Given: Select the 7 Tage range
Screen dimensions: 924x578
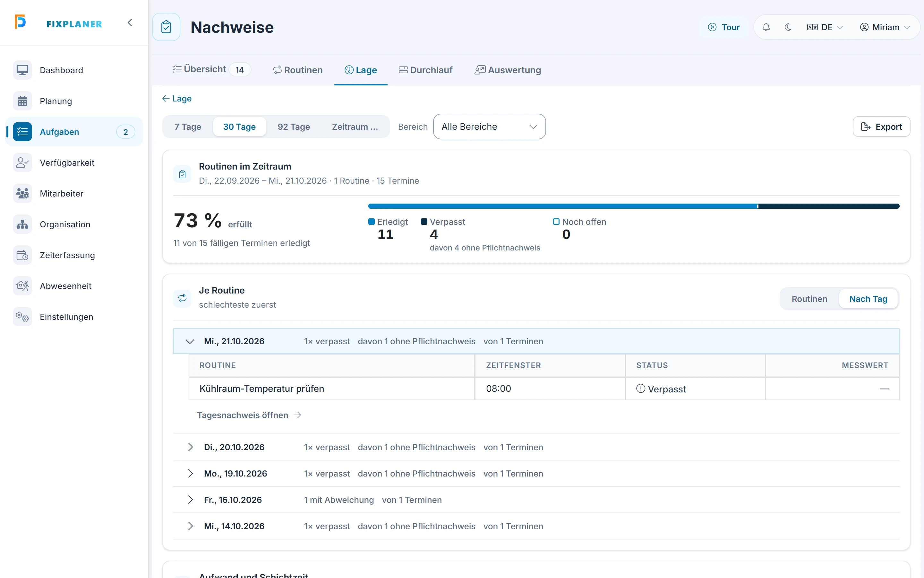Looking at the screenshot, I should tap(188, 127).
